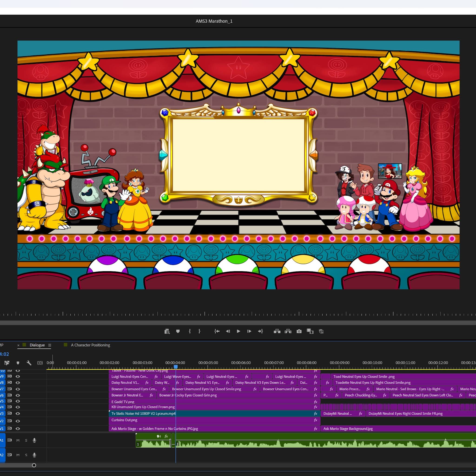The width and height of the screenshot is (476, 476).
Task: Mute the A1 audio track
Action: pos(18,440)
